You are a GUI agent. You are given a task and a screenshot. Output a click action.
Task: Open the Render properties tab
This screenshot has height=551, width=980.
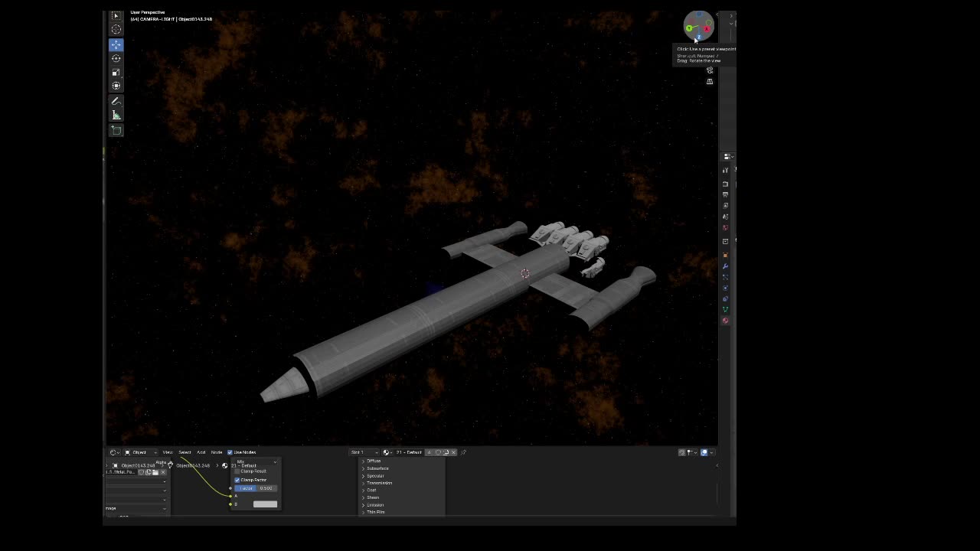[x=725, y=184]
